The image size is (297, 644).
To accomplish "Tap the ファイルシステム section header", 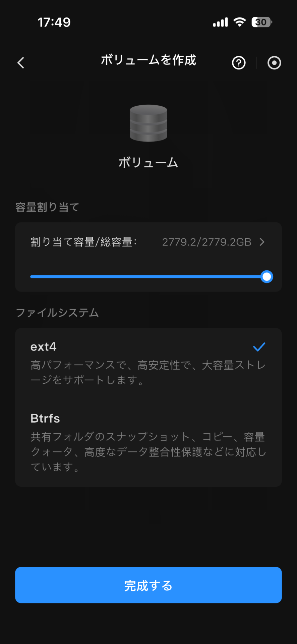I will pos(57,313).
